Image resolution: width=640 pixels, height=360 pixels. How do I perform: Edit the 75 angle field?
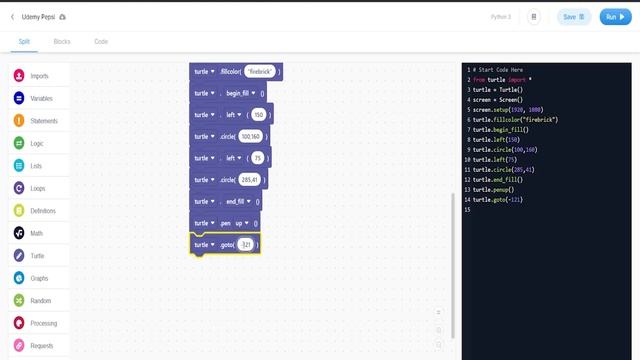(258, 158)
